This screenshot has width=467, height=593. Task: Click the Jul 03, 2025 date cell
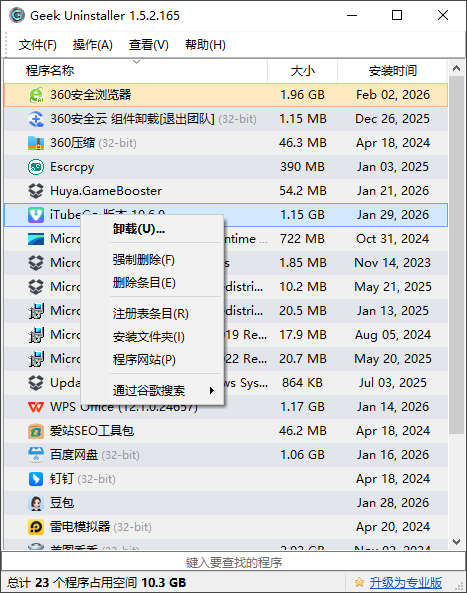393,383
